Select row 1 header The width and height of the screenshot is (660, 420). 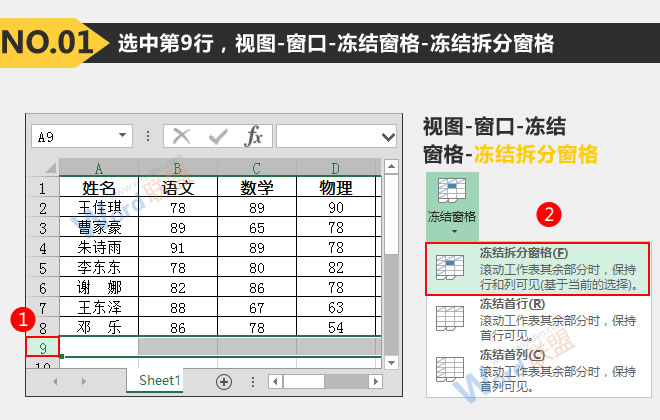point(43,188)
